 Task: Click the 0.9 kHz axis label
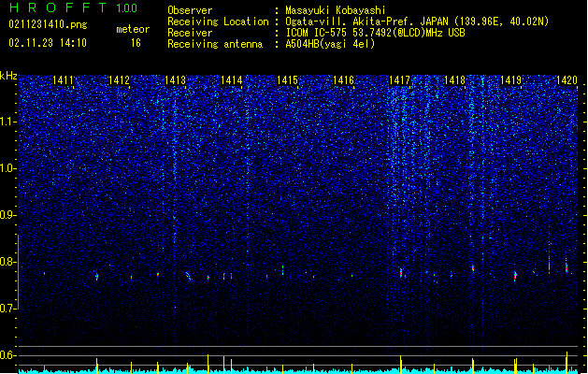point(8,215)
